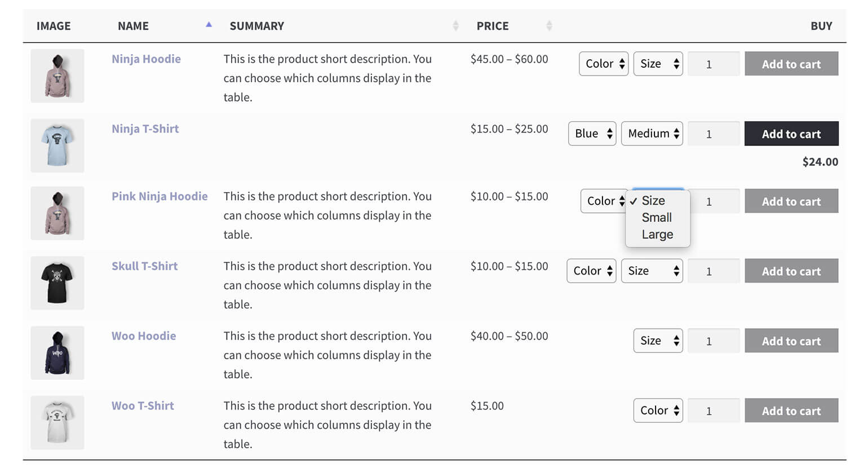This screenshot has height=468, width=868.
Task: Open the blue Ninja T-Shirt thumbnail
Action: click(x=57, y=145)
